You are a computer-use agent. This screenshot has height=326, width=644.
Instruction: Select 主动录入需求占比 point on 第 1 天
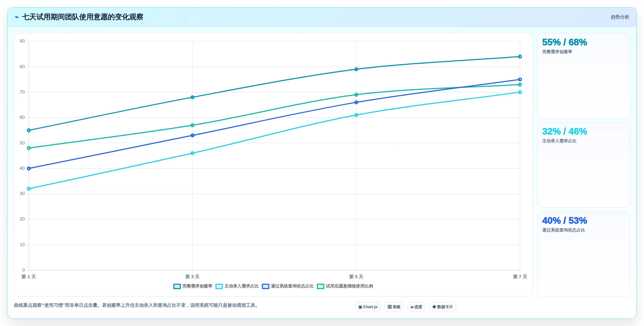[x=29, y=189]
